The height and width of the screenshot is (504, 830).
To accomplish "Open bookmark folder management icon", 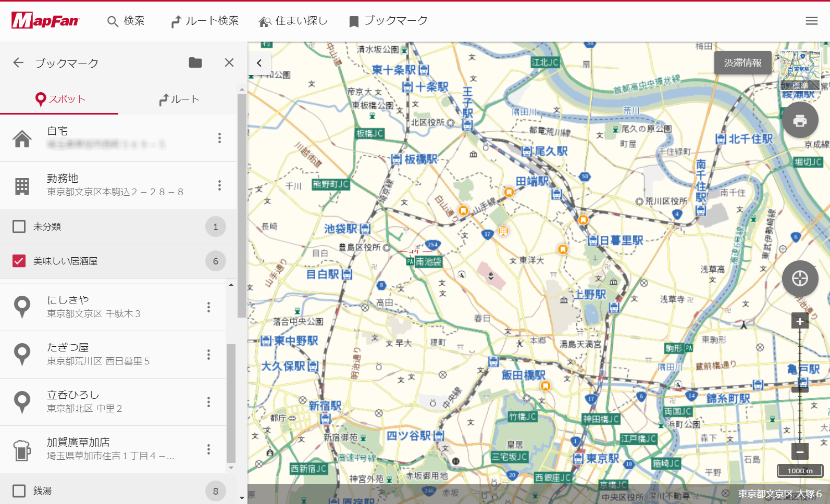I will coord(195,62).
